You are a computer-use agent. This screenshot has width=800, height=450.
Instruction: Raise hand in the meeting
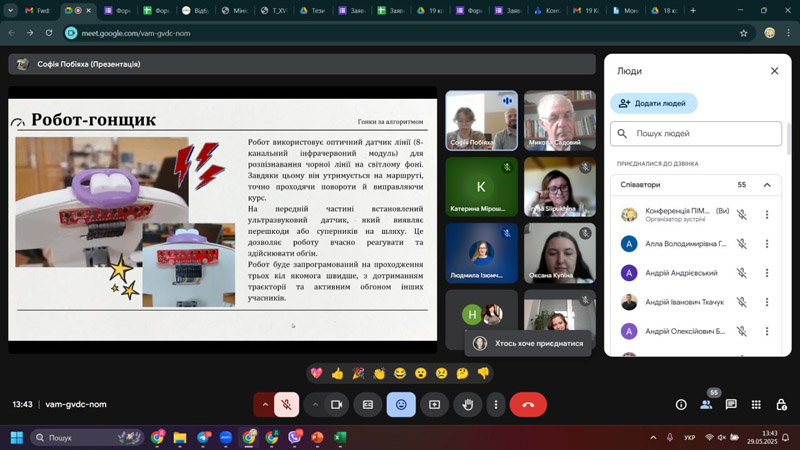click(x=468, y=405)
